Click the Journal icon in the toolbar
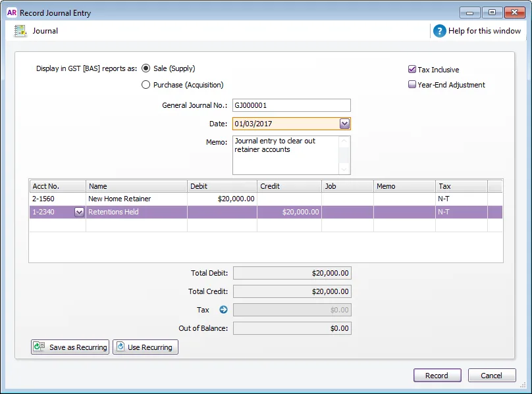 [x=20, y=31]
